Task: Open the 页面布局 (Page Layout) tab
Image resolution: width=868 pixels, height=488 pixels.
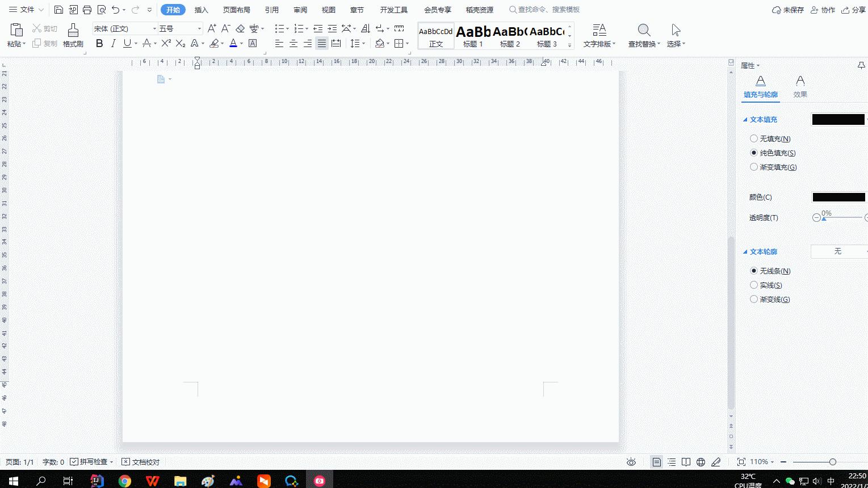Action: (236, 10)
